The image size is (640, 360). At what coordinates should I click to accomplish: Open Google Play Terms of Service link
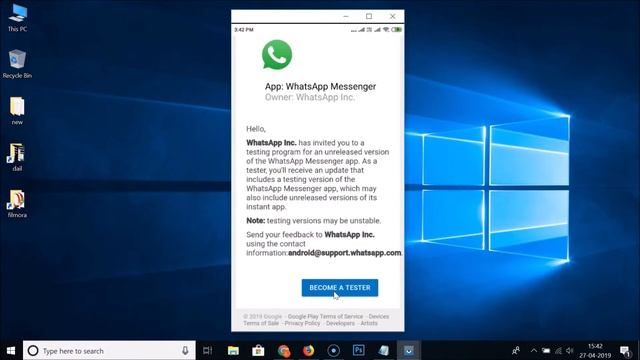tap(325, 316)
